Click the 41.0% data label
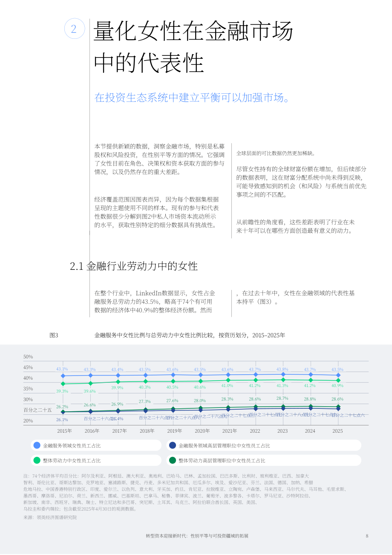Viewport: 392px width, 555px height. [x=227, y=386]
